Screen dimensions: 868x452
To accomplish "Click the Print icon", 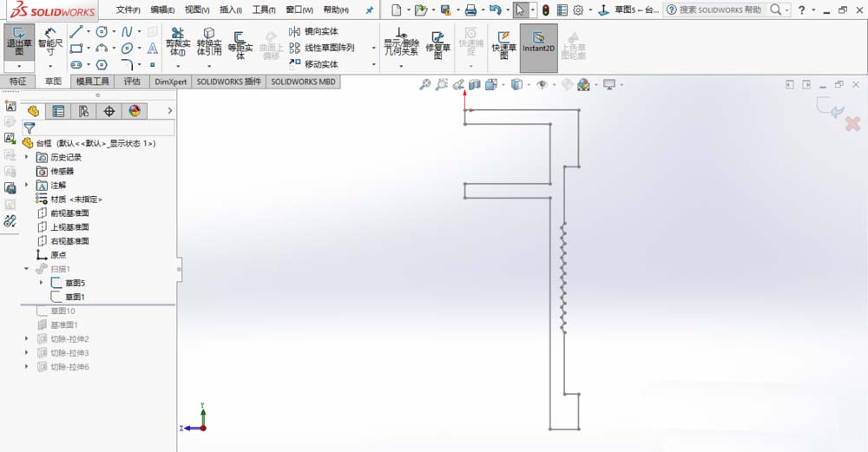I will pos(470,10).
